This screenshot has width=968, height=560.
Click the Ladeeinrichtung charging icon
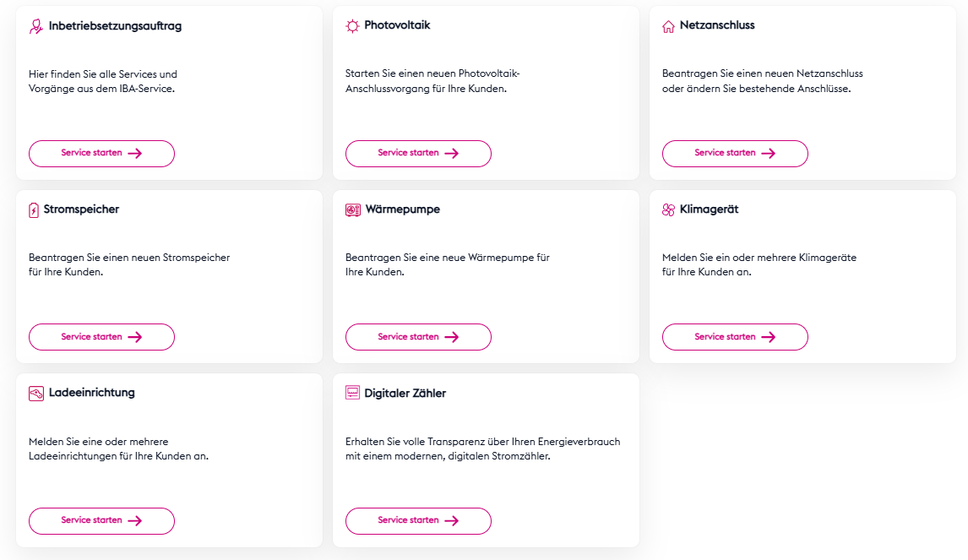[x=35, y=394]
